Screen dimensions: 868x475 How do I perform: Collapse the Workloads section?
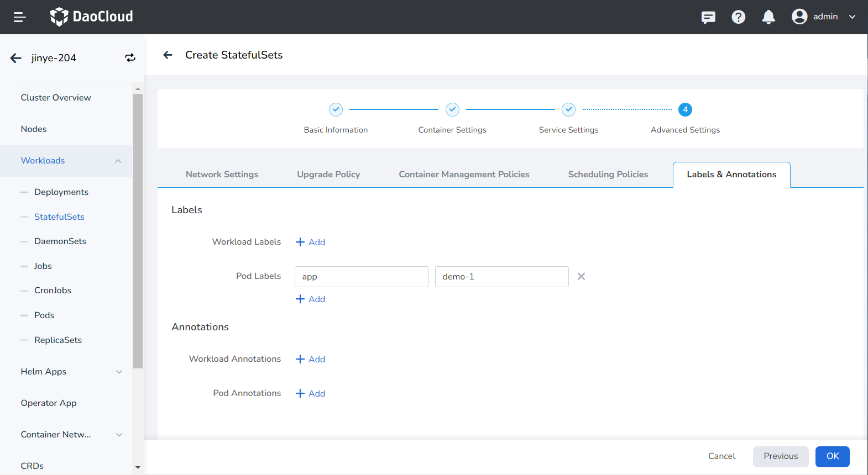click(x=118, y=161)
